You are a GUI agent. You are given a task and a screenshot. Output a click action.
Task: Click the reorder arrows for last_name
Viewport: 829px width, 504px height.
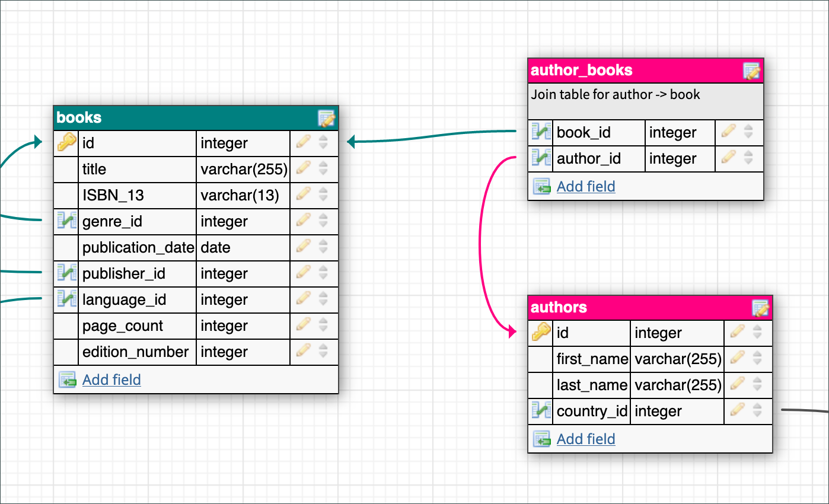click(x=757, y=385)
